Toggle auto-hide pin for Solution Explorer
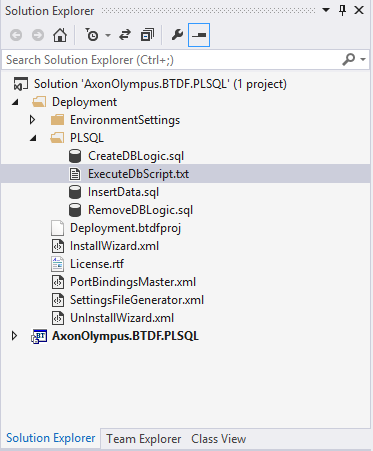This screenshot has width=373, height=451. tap(342, 10)
